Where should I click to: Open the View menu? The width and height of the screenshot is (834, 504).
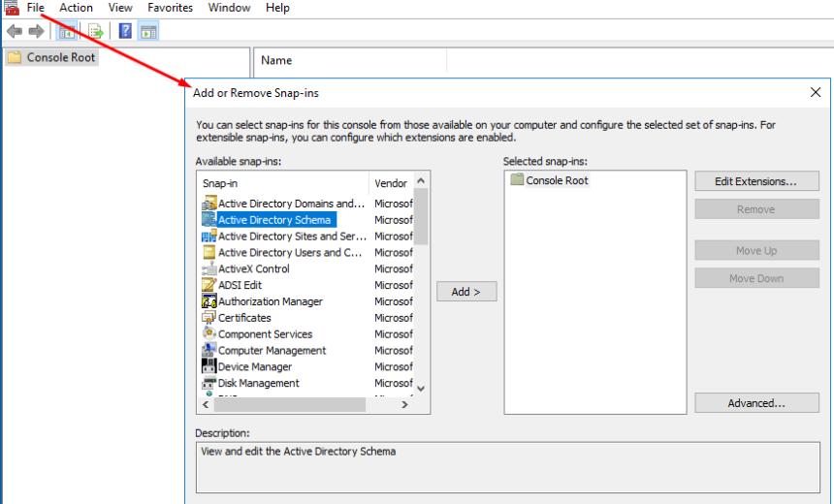(120, 8)
